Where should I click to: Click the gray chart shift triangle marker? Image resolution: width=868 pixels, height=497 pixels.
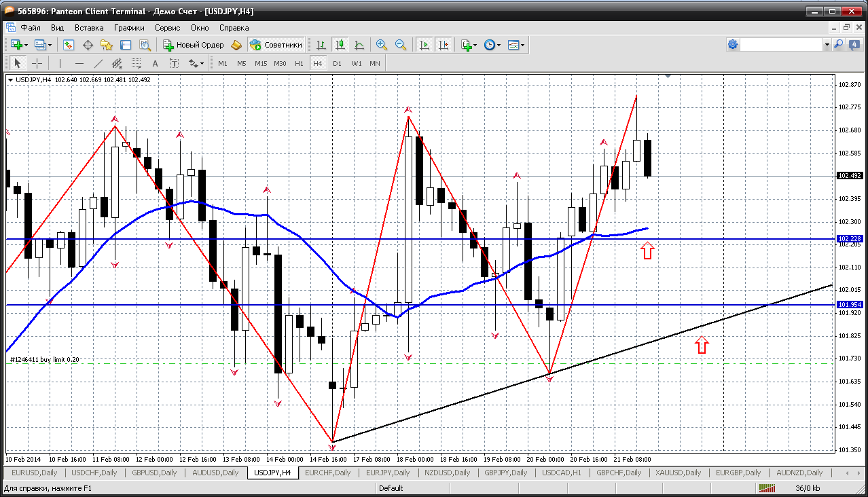[x=669, y=77]
